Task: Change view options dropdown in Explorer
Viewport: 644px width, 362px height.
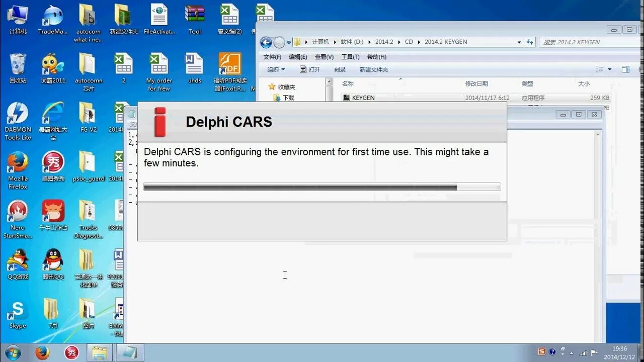Action: [610, 69]
